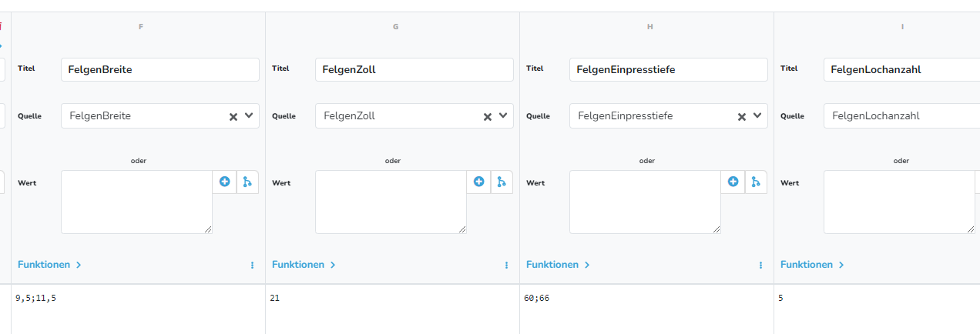The image size is (980, 334).
Task: Select the FelgenLochanzahl Quelle combo box
Action: pyautogui.click(x=901, y=115)
